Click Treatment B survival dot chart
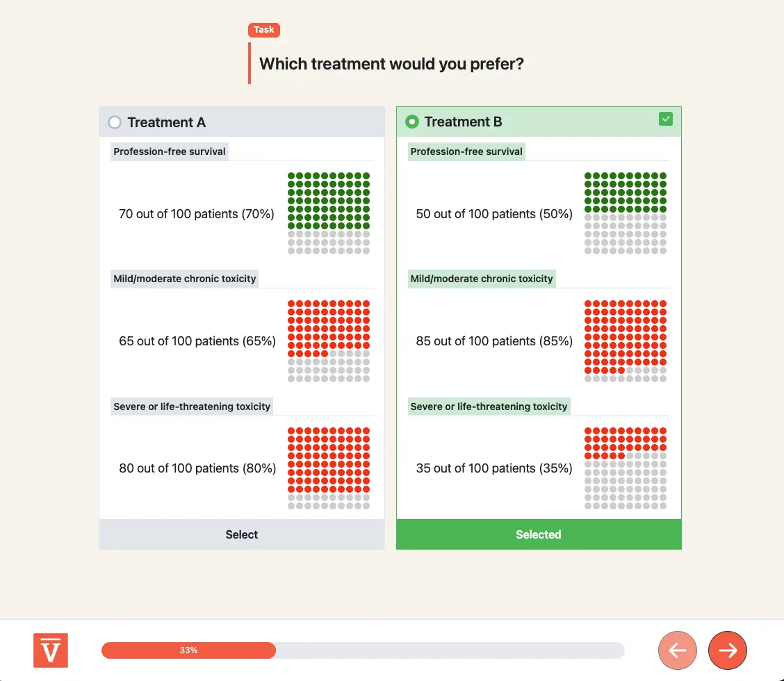Image resolution: width=784 pixels, height=681 pixels. coord(626,213)
